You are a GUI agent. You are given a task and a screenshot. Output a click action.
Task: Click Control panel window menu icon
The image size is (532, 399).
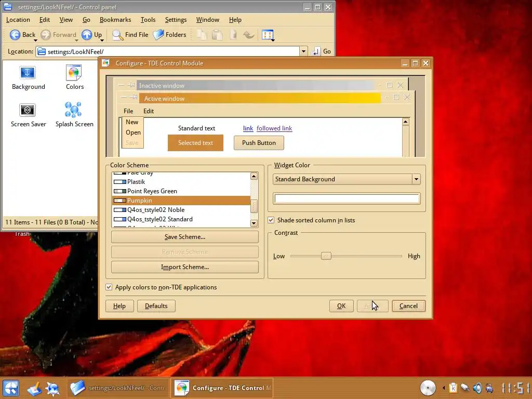click(7, 7)
